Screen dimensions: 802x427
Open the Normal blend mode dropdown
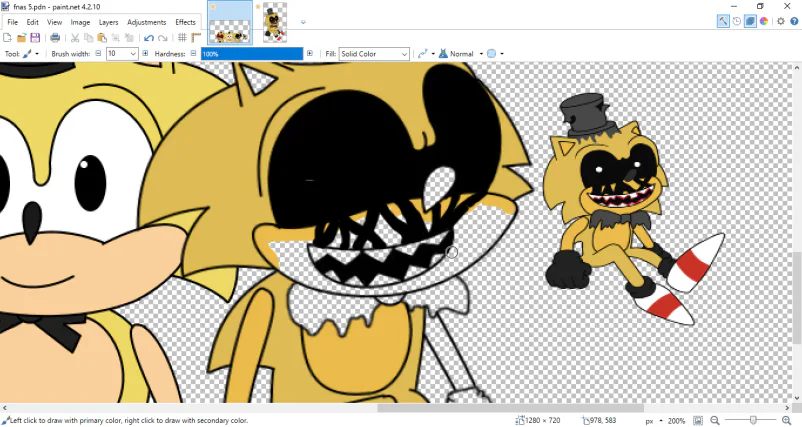[461, 53]
